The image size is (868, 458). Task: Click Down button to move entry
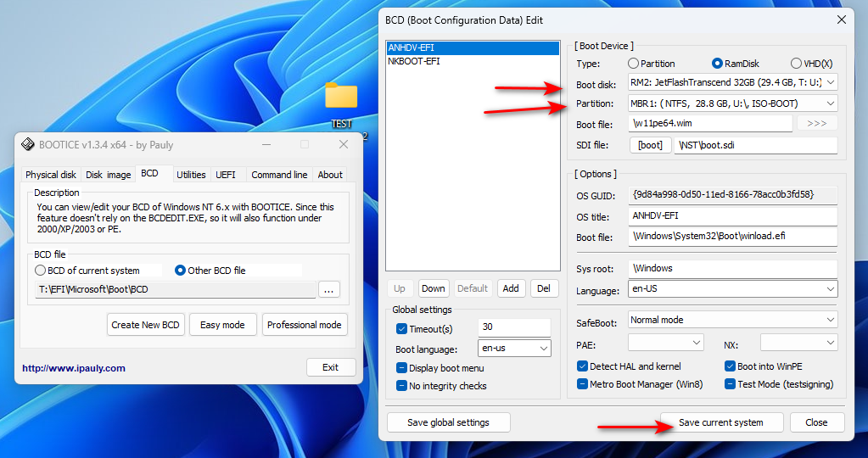(433, 288)
